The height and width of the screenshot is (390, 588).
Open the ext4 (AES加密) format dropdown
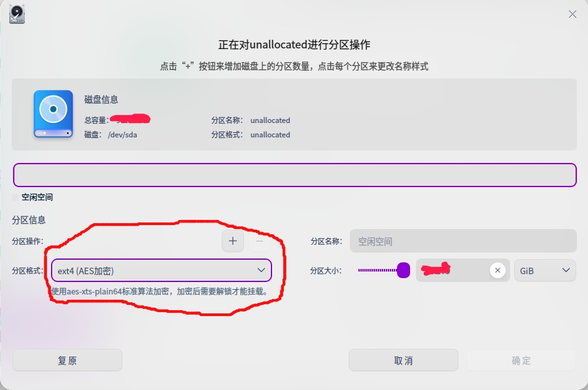pos(162,270)
